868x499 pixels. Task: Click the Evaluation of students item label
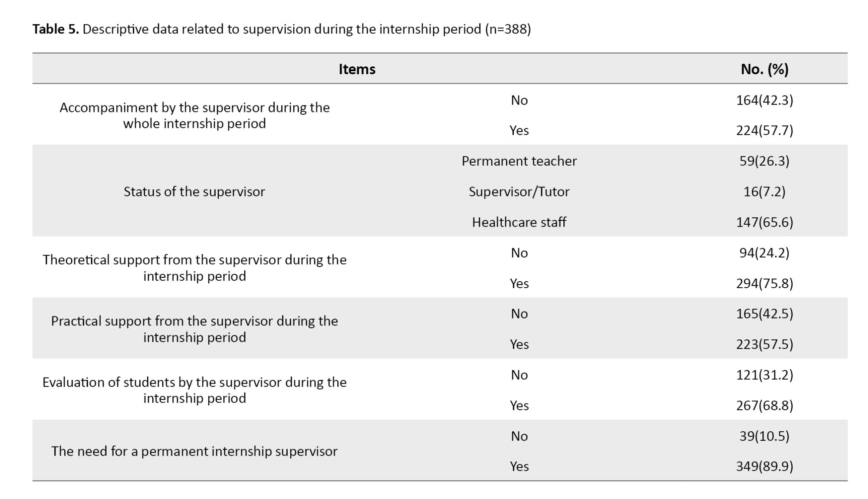click(194, 390)
